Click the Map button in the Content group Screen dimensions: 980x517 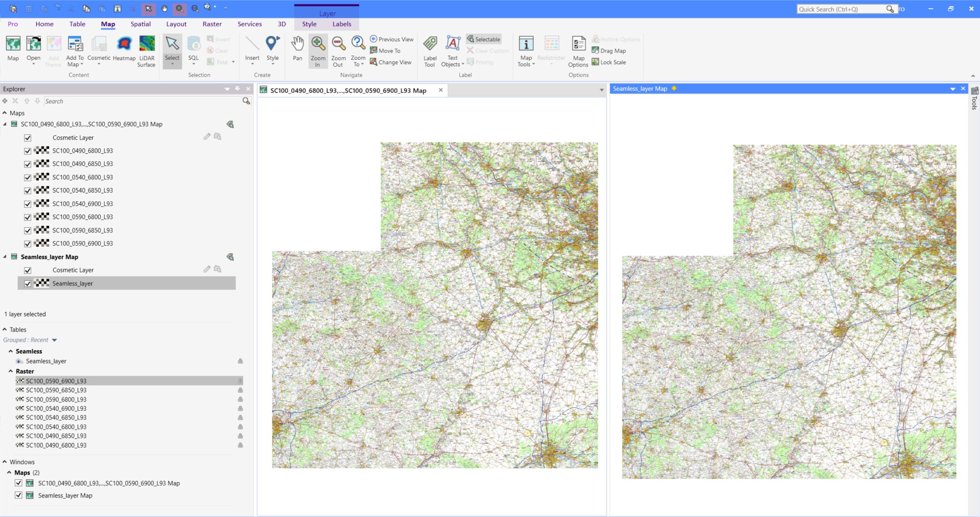point(13,49)
